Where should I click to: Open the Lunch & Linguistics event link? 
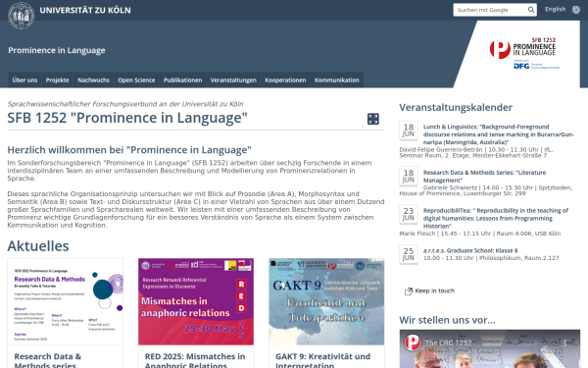(x=498, y=134)
